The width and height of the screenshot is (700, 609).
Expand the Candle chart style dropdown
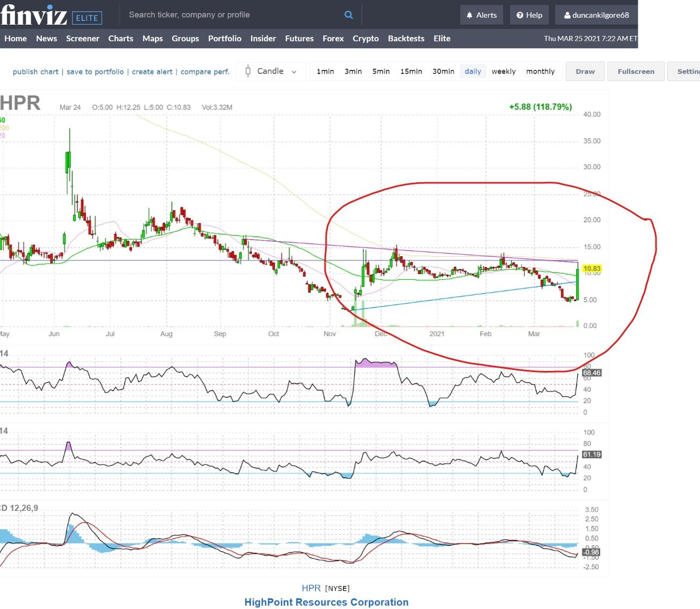pos(293,72)
